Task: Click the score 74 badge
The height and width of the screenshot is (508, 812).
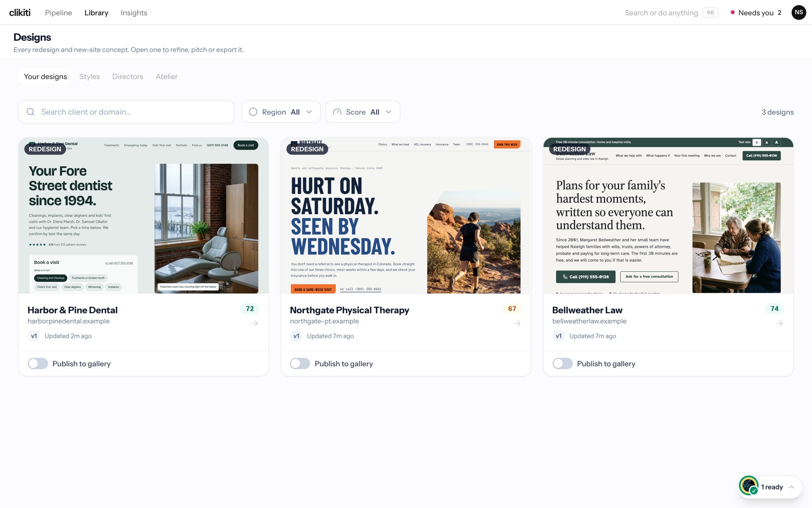Action: tap(775, 309)
